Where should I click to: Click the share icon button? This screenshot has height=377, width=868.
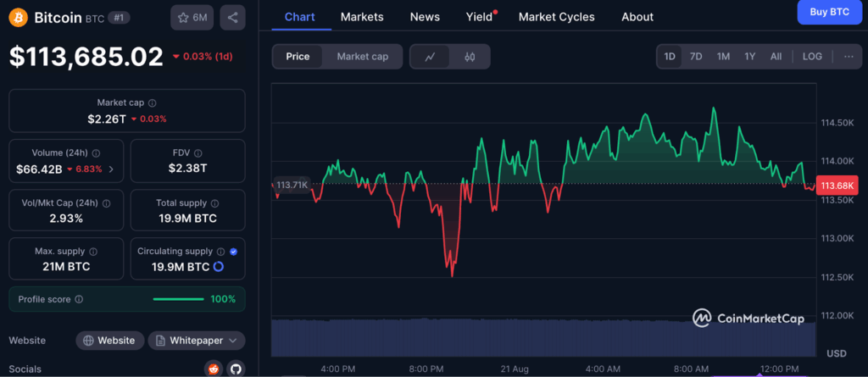(233, 17)
